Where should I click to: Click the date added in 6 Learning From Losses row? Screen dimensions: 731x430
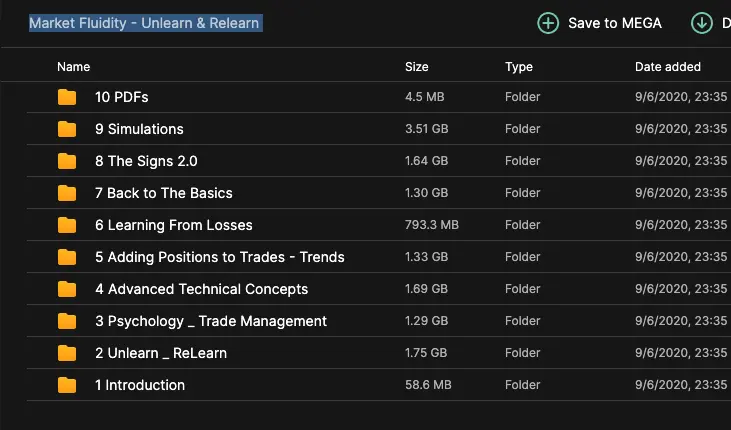(681, 225)
